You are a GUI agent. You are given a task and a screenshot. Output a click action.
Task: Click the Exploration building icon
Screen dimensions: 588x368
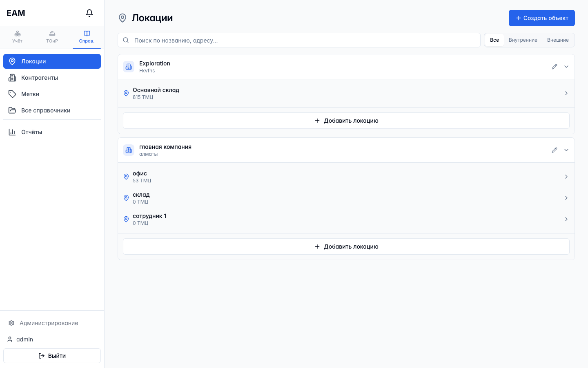[129, 67]
